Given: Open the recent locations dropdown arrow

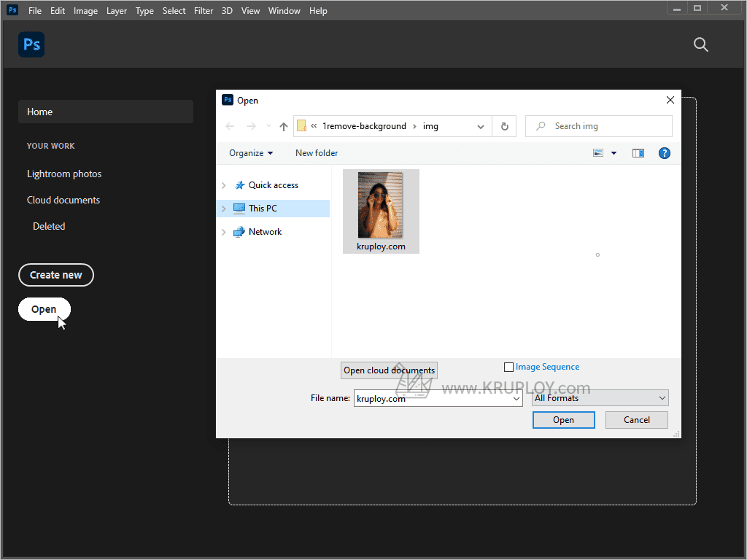Looking at the screenshot, I should click(268, 126).
